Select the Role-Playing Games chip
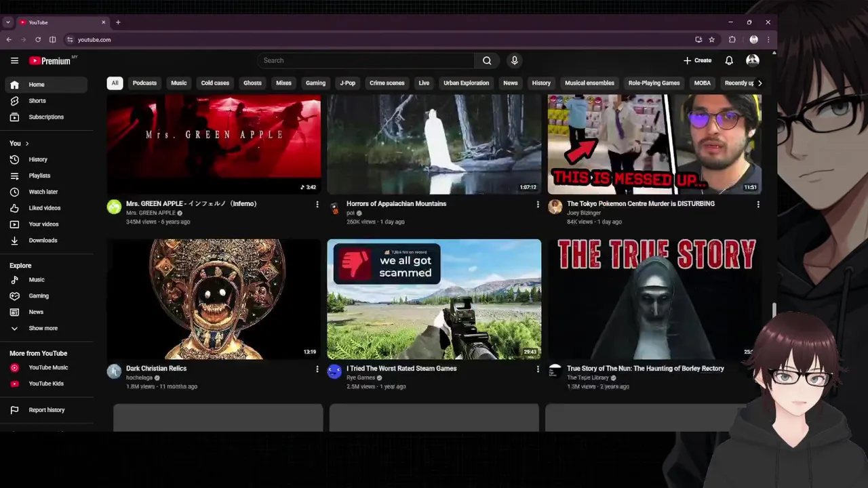Viewport: 868px width, 488px height. (654, 83)
